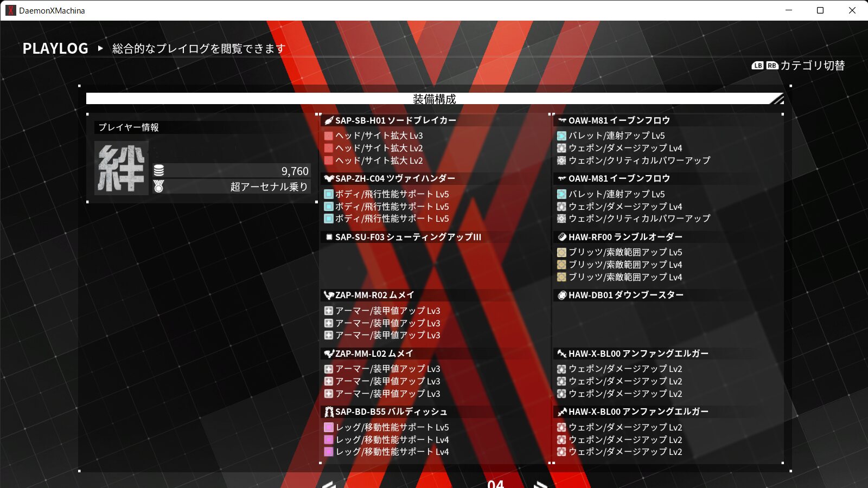Click the right arm icon beside ZAP-MM-R02
868x488 pixels.
pos(329,295)
